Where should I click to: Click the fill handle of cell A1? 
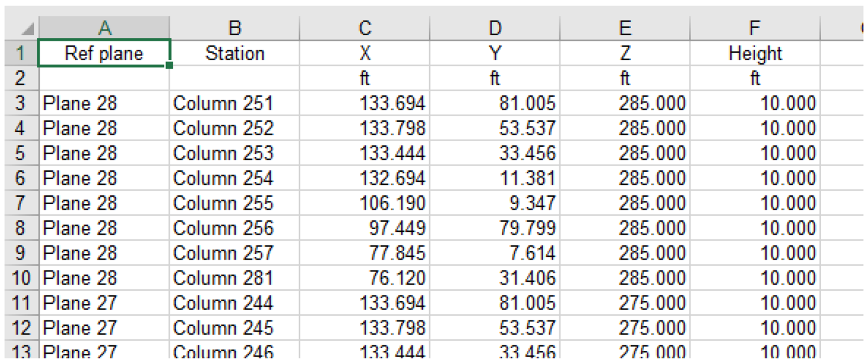pos(170,65)
